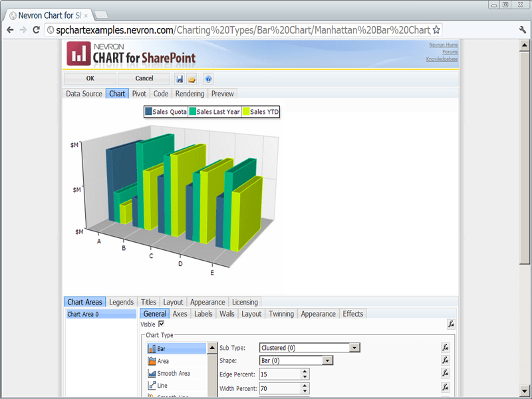The width and height of the screenshot is (532, 399).
Task: Open the Sub Type dropdown
Action: 354,347
